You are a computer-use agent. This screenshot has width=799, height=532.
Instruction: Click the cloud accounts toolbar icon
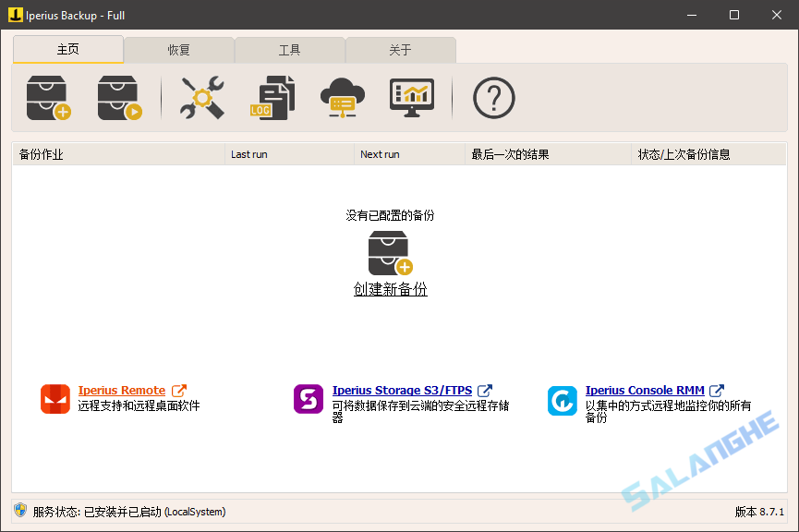point(343,97)
